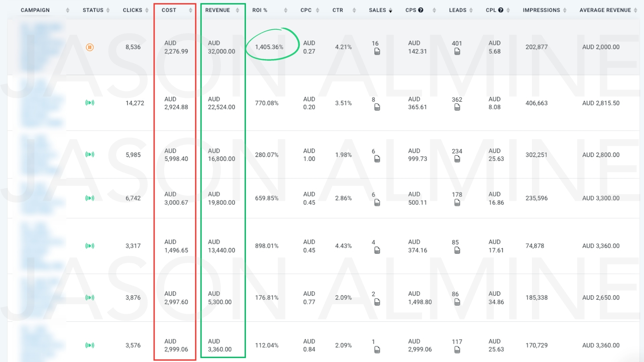Click the paused status icon in first row
The height and width of the screenshot is (362, 644).
point(90,47)
